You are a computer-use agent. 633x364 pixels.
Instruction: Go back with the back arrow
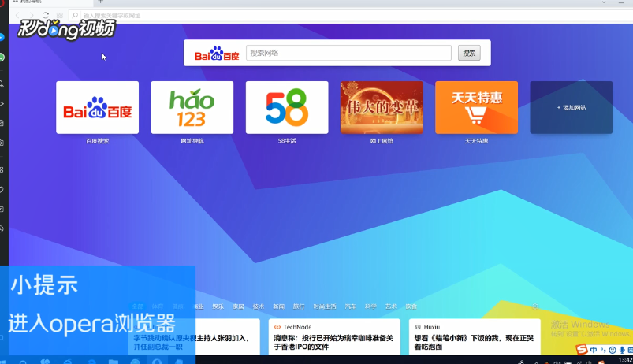(x=18, y=15)
